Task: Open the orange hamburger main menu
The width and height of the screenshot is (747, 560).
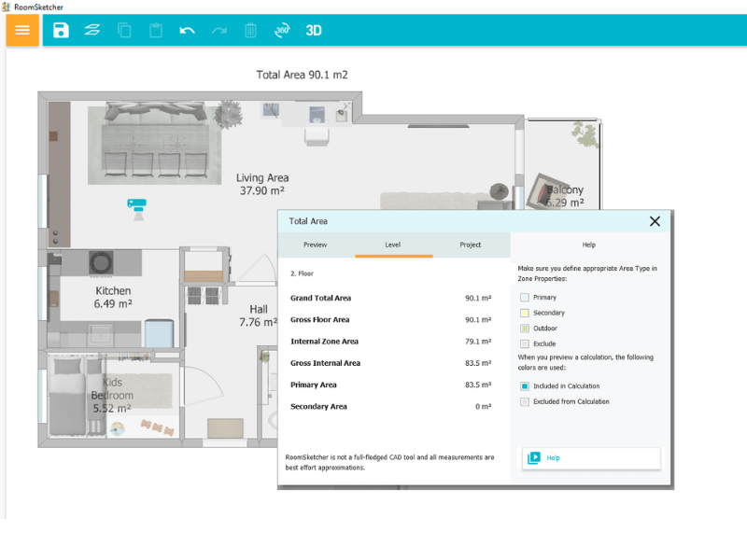Action: (x=22, y=30)
